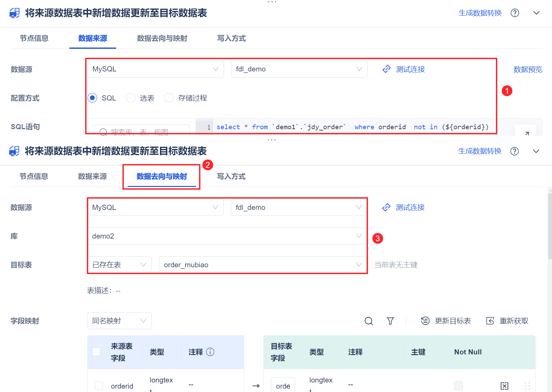The width and height of the screenshot is (552, 392).
Task: Open the demo2 database dropdown
Action: [227, 236]
